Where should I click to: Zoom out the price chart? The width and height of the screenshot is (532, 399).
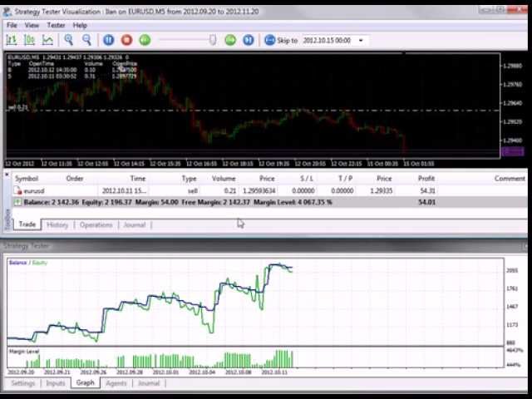point(86,40)
